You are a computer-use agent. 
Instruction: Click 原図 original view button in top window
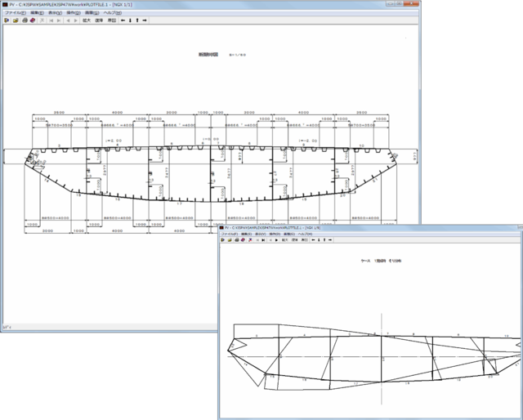click(x=112, y=20)
